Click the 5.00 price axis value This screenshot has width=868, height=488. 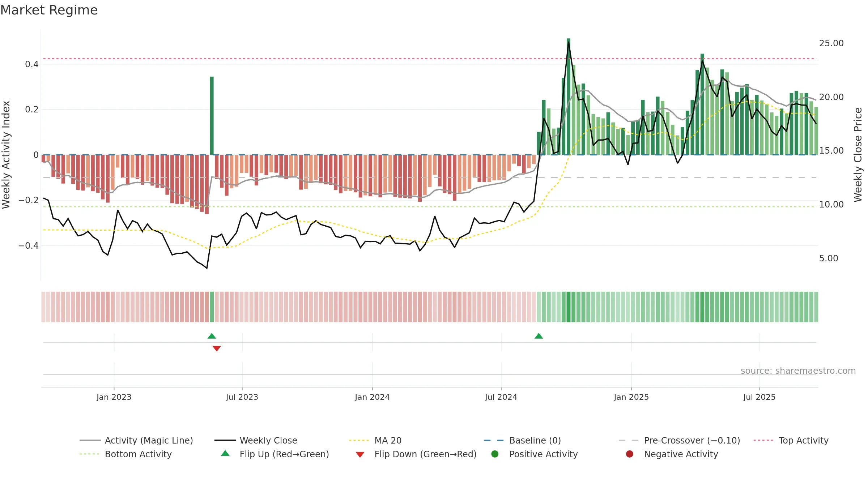click(x=829, y=258)
